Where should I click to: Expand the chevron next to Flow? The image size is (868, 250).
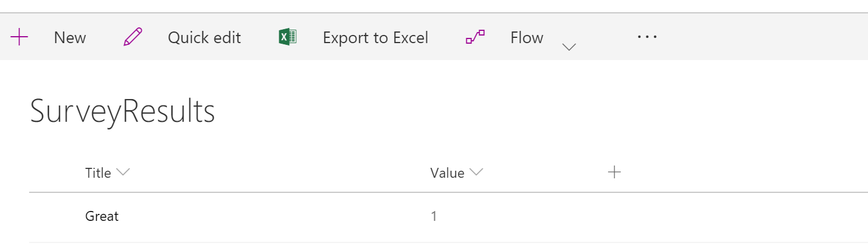click(x=569, y=47)
